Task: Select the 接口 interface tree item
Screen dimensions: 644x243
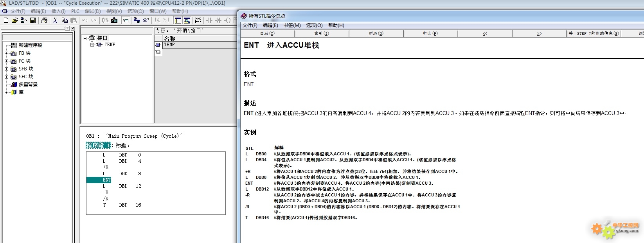Action: pyautogui.click(x=102, y=38)
